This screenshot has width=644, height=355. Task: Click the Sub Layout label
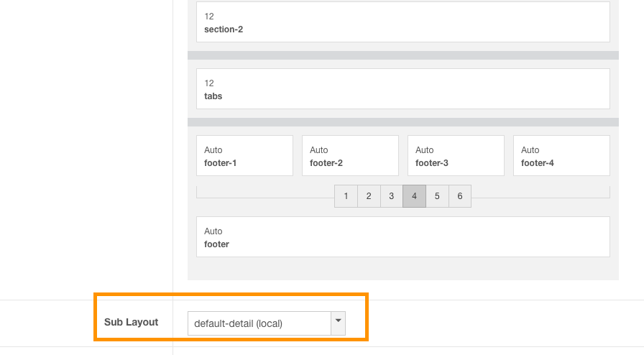(x=131, y=322)
